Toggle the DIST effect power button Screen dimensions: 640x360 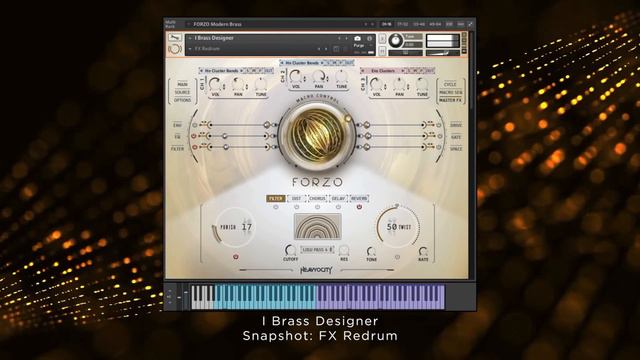(x=297, y=207)
